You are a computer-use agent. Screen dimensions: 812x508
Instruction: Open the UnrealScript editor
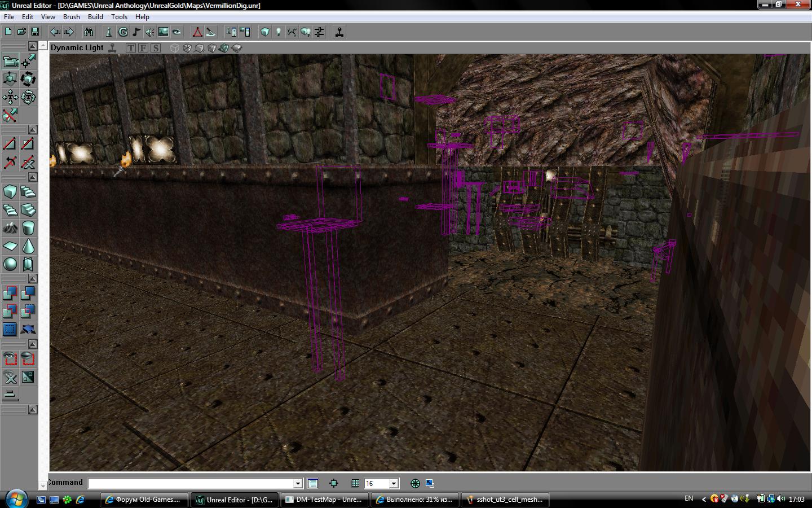point(211,32)
